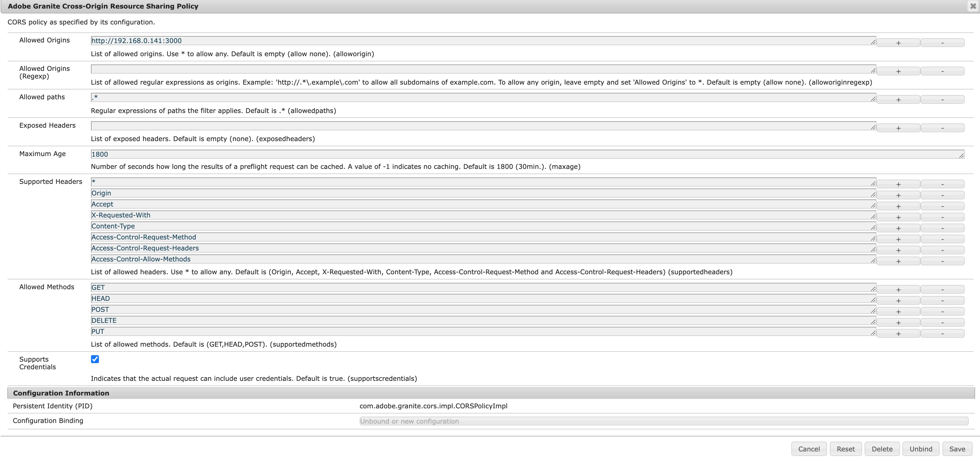Remove the Access-Control-Allow-Methods header entry

tap(942, 261)
